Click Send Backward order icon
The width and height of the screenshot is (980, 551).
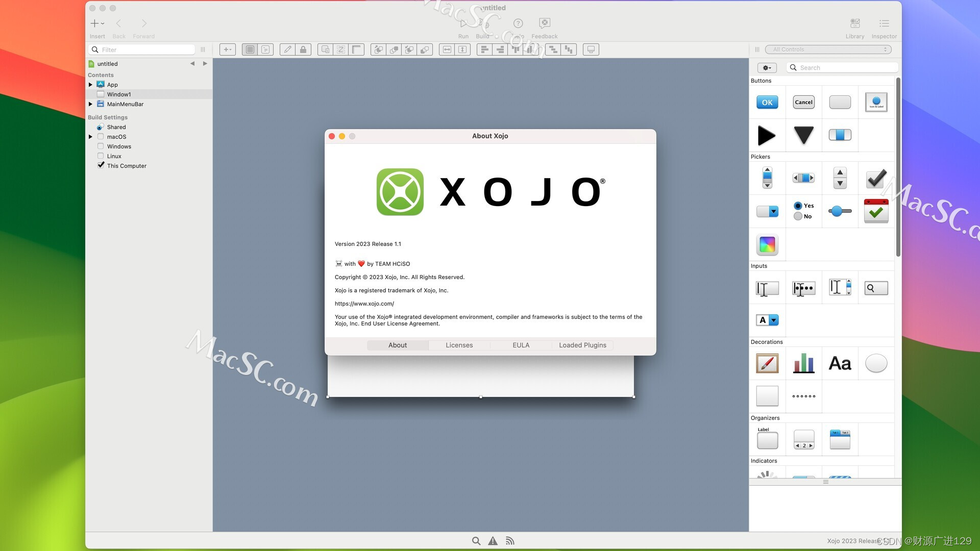pyautogui.click(x=409, y=49)
